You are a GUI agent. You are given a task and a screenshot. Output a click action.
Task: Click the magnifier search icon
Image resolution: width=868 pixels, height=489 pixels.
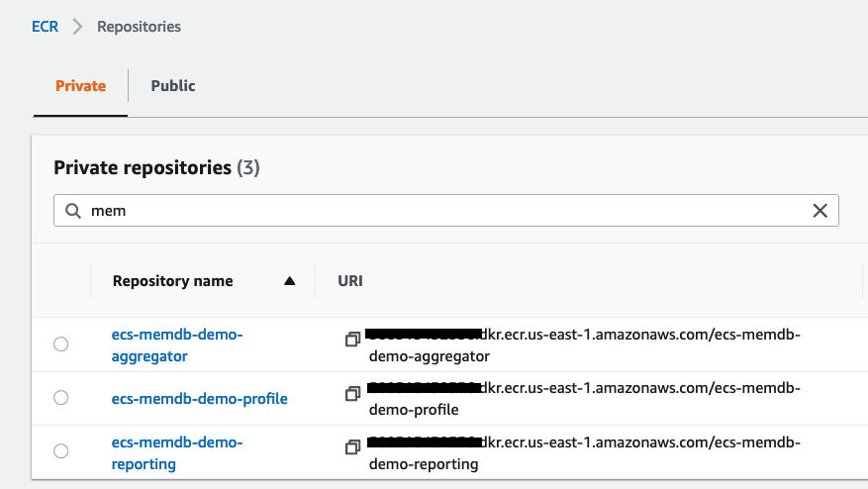73,211
